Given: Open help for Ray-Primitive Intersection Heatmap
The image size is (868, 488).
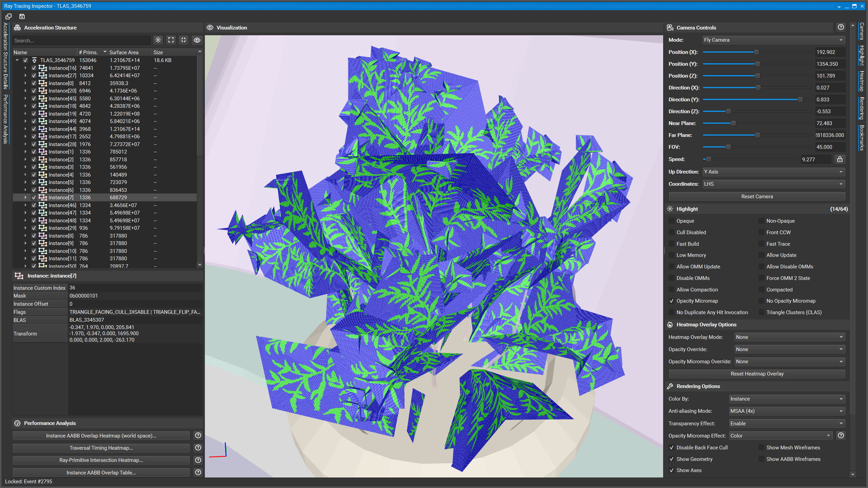Looking at the screenshot, I should point(198,460).
